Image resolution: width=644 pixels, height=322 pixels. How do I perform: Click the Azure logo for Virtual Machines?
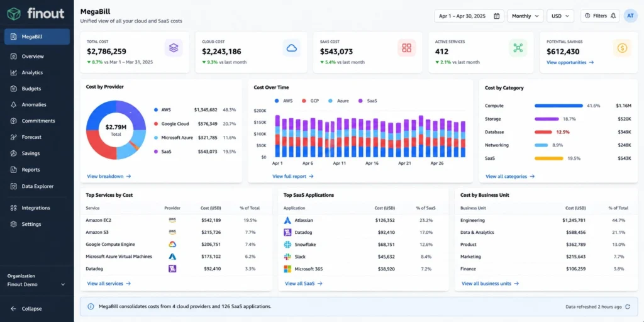172,257
